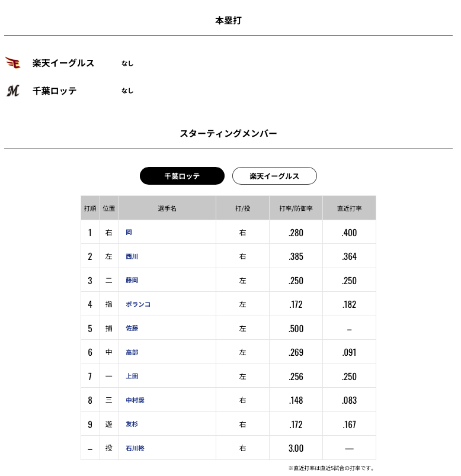Screen dimensions: 461x476
Task: Click the Chiba Lotte M logo
Action: (x=13, y=91)
